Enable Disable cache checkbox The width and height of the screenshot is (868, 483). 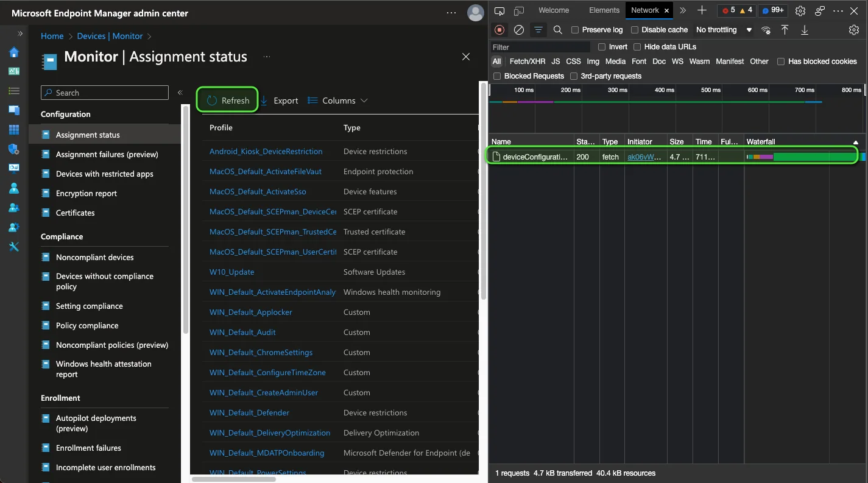[635, 30]
